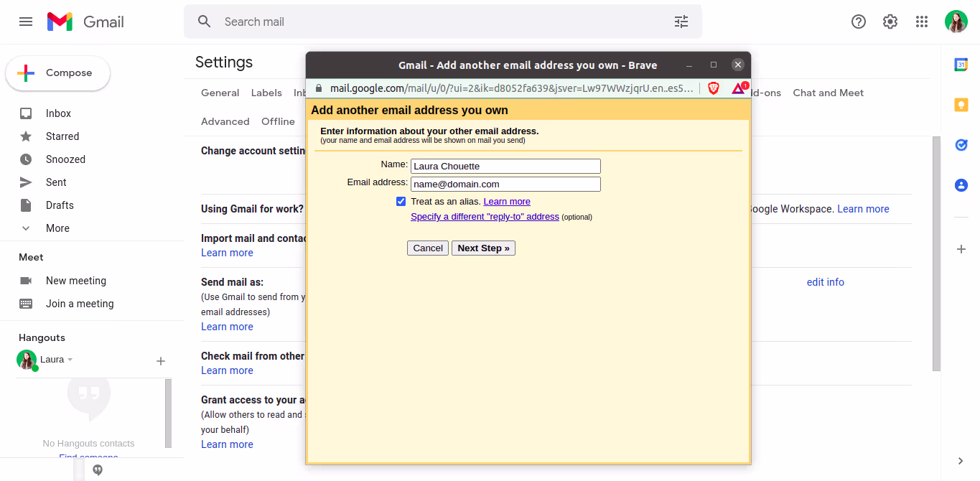
Task: Click the Compose button
Action: [57, 73]
